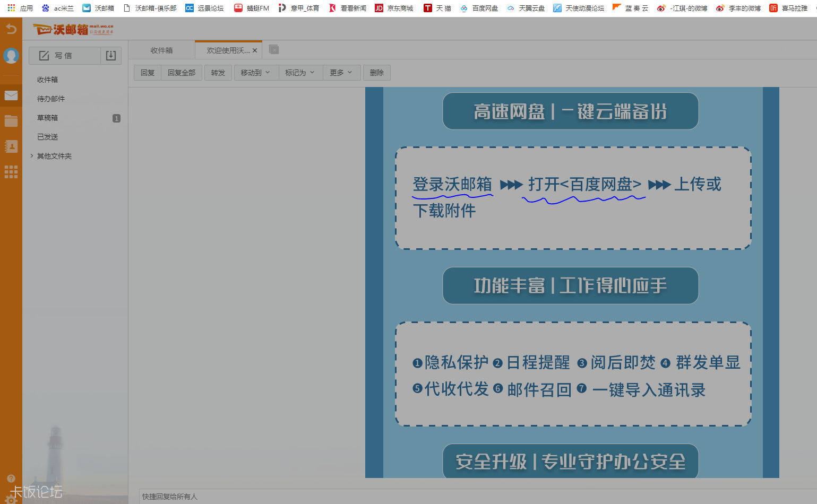817x504 pixels.
Task: Open the 应用 apps bookmark
Action: (x=20, y=8)
